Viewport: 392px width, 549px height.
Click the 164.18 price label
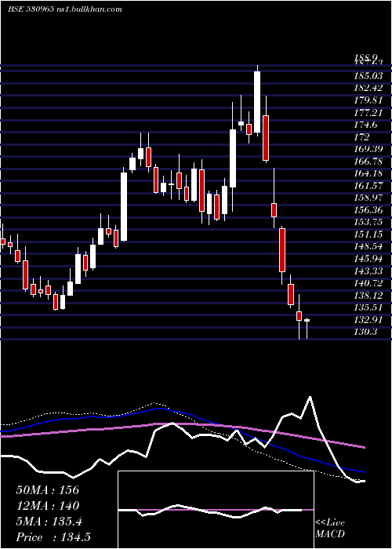click(x=368, y=173)
